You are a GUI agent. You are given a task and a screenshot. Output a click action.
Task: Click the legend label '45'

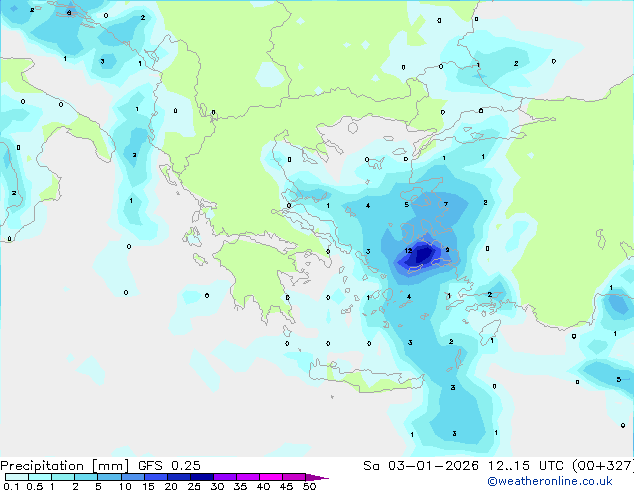pos(286,486)
